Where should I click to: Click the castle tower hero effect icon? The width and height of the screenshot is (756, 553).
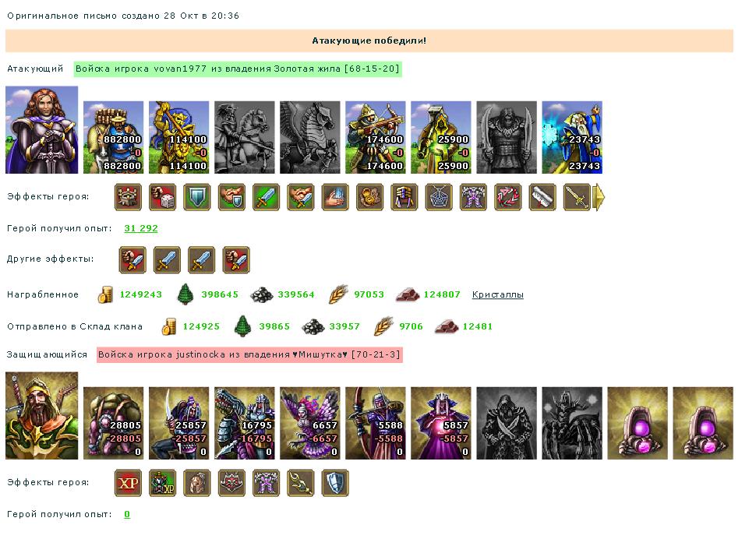click(x=129, y=197)
